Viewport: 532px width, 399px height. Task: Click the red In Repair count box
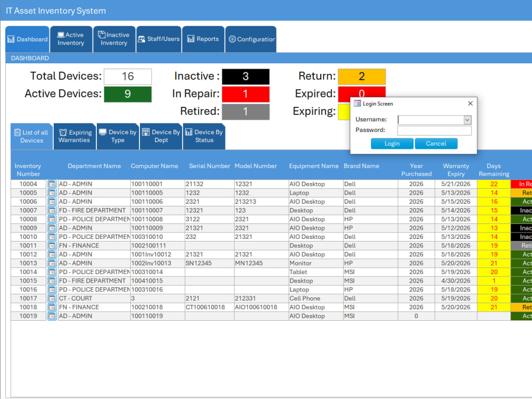point(246,94)
